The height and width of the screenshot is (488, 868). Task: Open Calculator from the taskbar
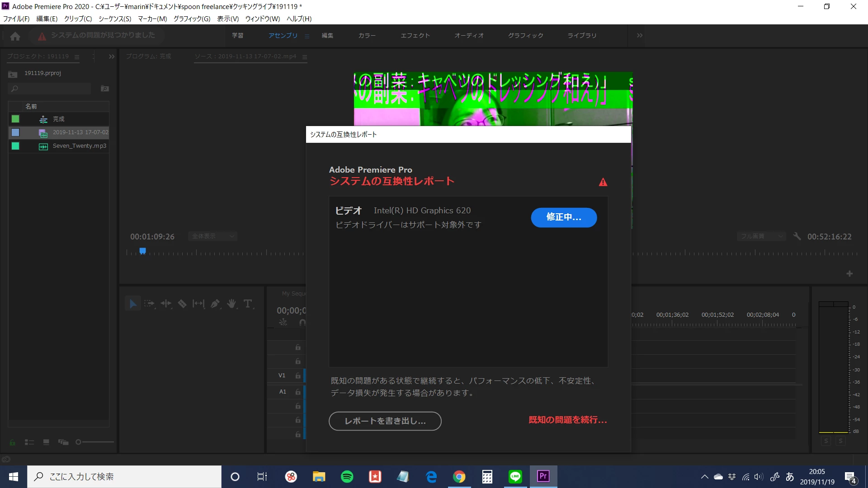pos(487,477)
